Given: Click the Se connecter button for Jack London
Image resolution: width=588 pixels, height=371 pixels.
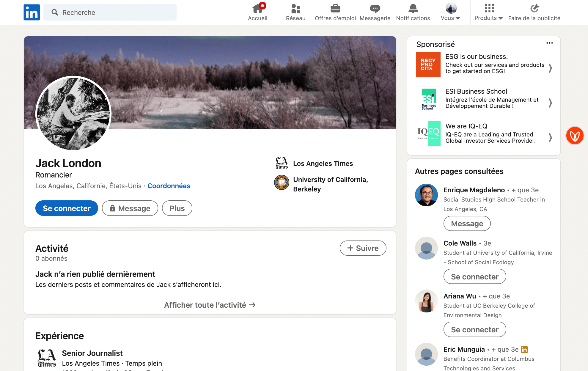Looking at the screenshot, I should click(x=66, y=208).
